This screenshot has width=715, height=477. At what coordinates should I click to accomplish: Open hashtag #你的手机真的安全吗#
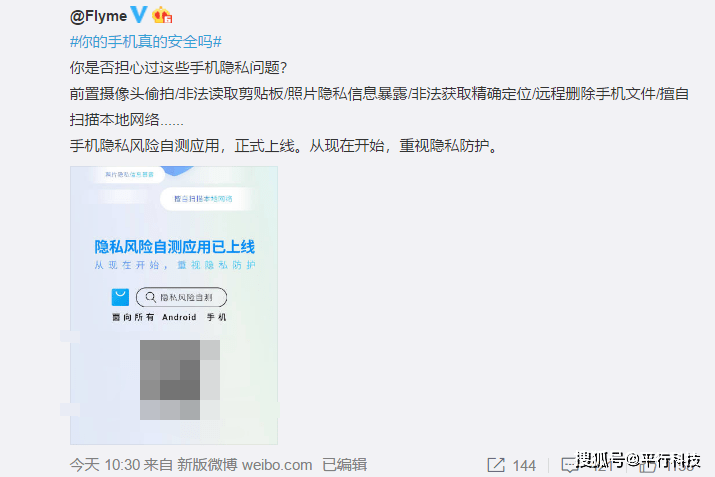146,42
